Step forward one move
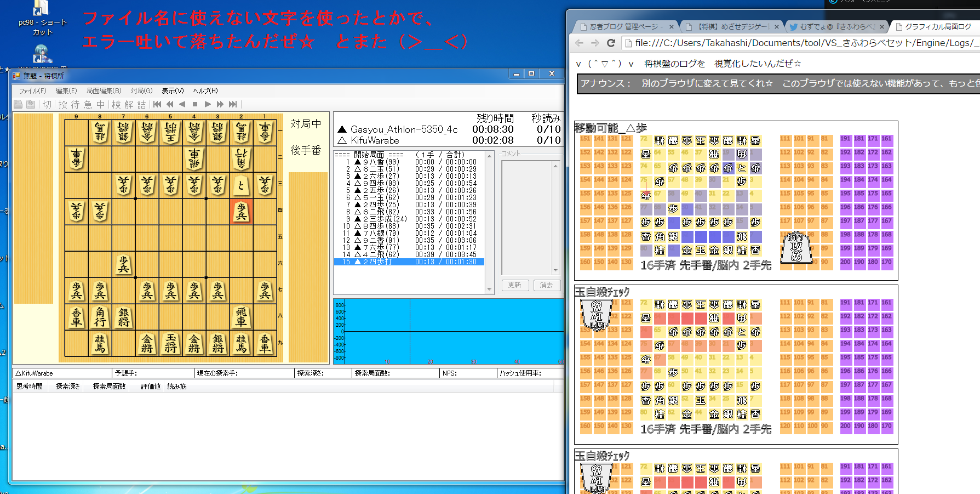This screenshot has height=494, width=980. tap(208, 104)
